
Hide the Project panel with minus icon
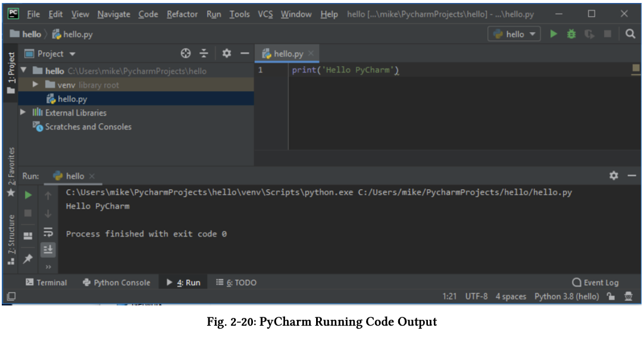[245, 53]
